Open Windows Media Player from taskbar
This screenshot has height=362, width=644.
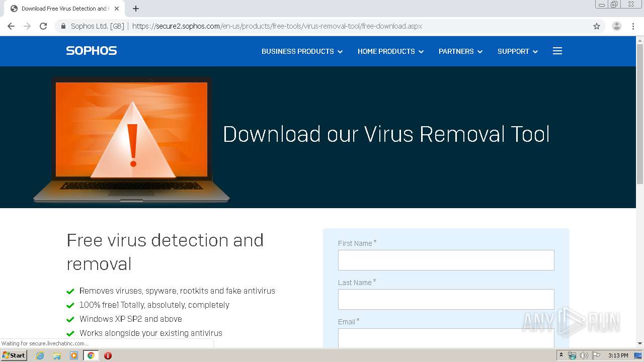pyautogui.click(x=74, y=355)
